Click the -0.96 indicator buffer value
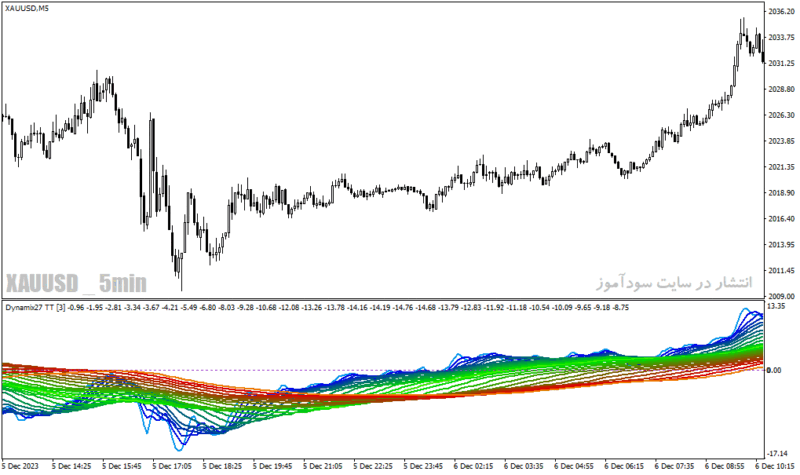The height and width of the screenshot is (475, 800). 76,307
